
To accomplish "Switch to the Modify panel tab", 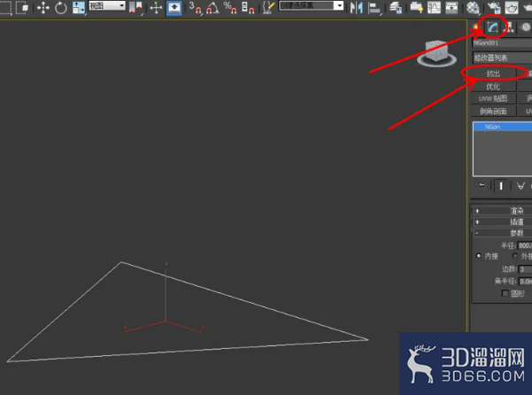I will [x=492, y=27].
